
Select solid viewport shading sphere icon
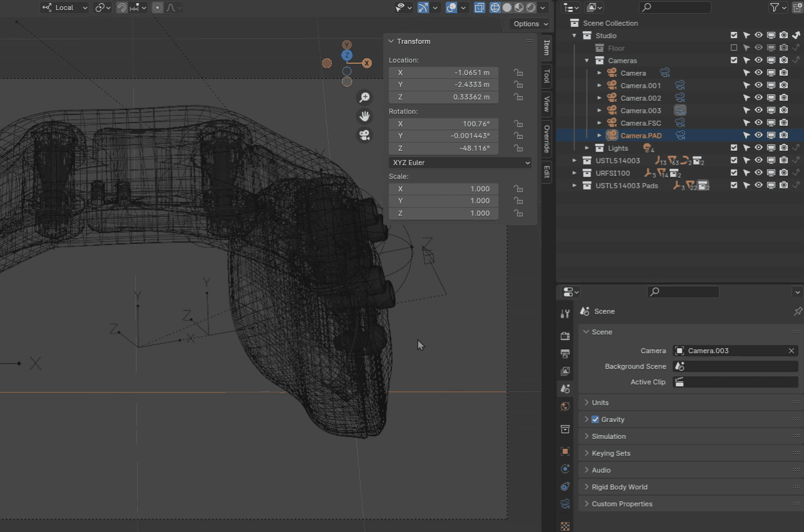click(507, 8)
